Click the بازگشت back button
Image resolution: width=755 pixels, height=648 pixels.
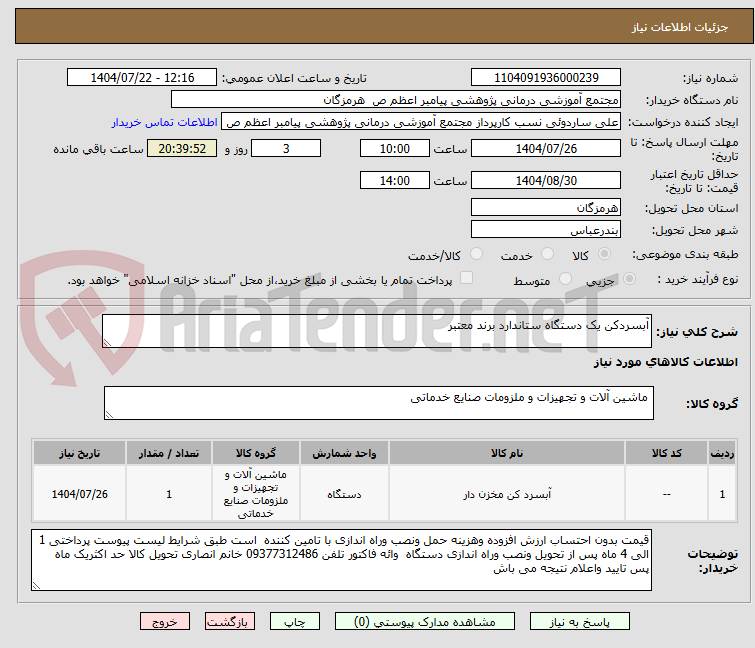click(x=230, y=622)
